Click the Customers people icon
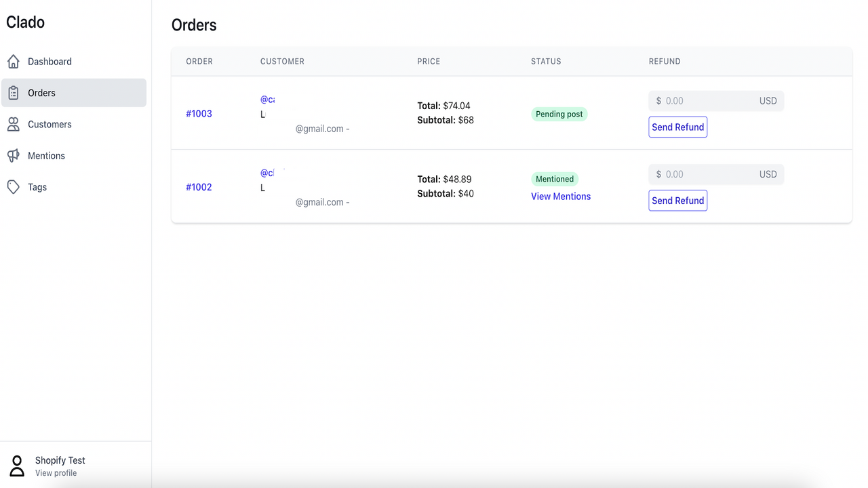This screenshot has width=868, height=488. point(14,124)
